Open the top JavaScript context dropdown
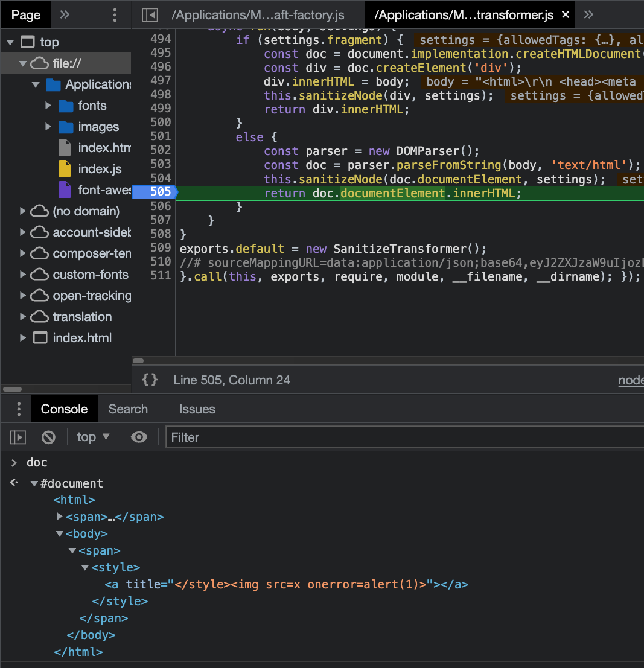 [x=93, y=437]
